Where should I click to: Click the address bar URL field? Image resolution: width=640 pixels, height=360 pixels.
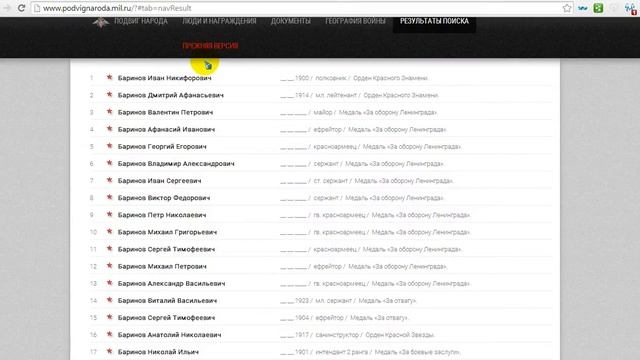pos(302,8)
